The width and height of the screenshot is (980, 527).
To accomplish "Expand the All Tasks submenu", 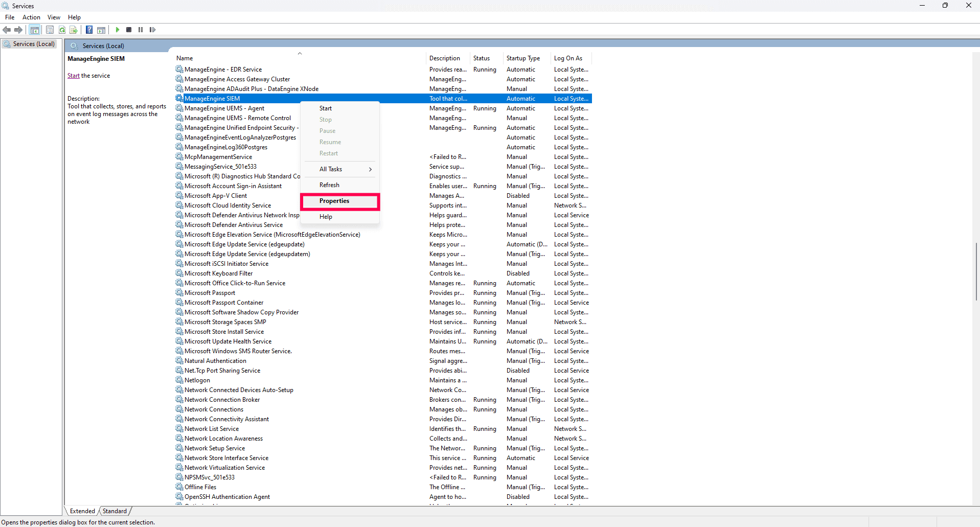I will pyautogui.click(x=340, y=169).
